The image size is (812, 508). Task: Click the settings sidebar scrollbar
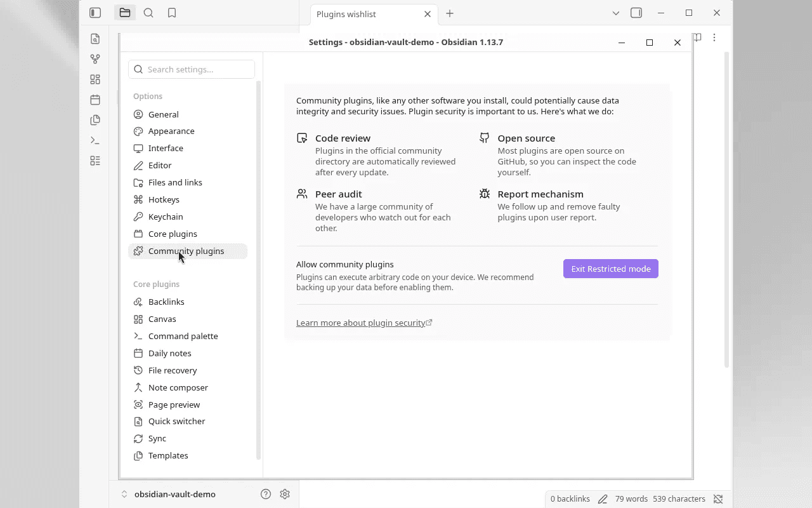(x=258, y=270)
